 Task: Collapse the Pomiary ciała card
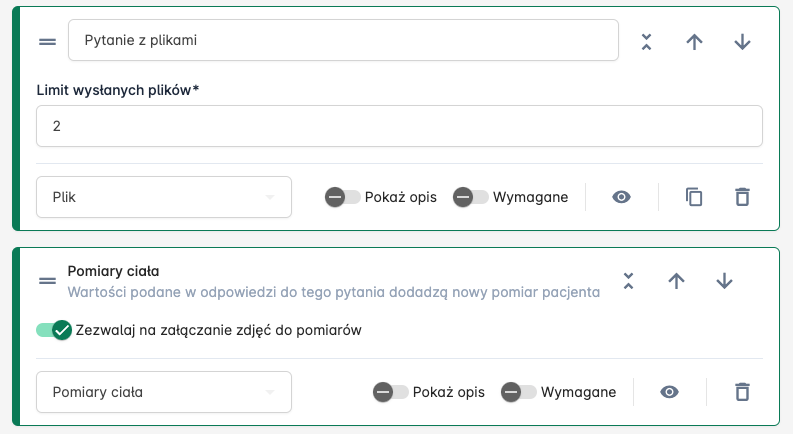[628, 281]
